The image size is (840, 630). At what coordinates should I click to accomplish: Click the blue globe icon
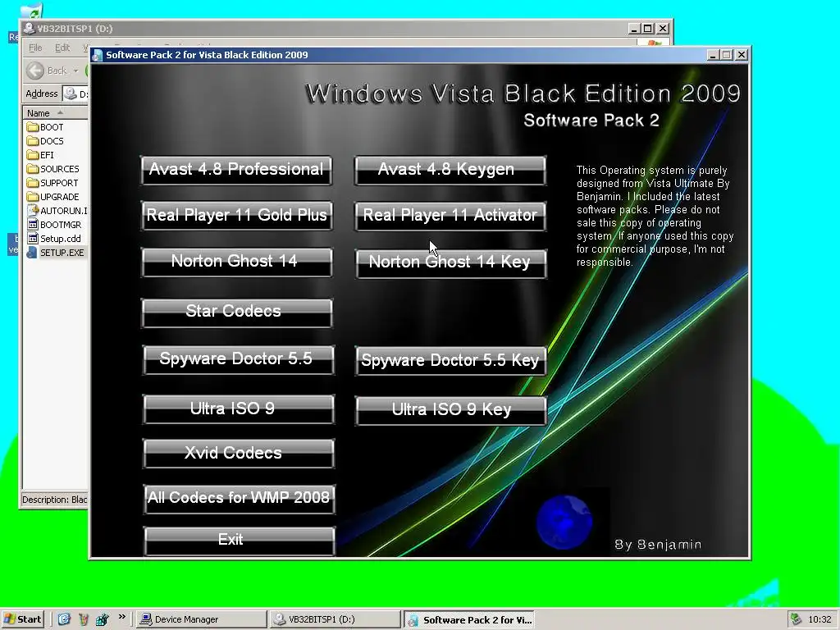[564, 522]
